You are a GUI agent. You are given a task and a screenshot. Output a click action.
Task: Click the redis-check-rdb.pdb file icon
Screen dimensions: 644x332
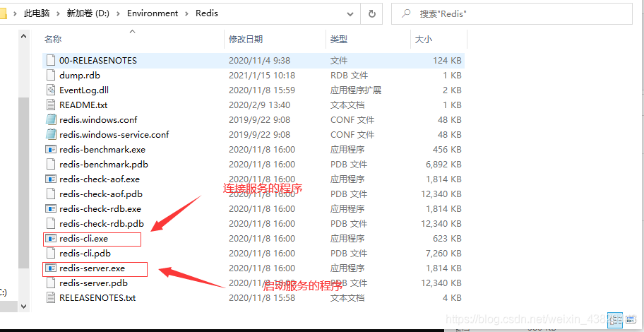tap(51, 223)
